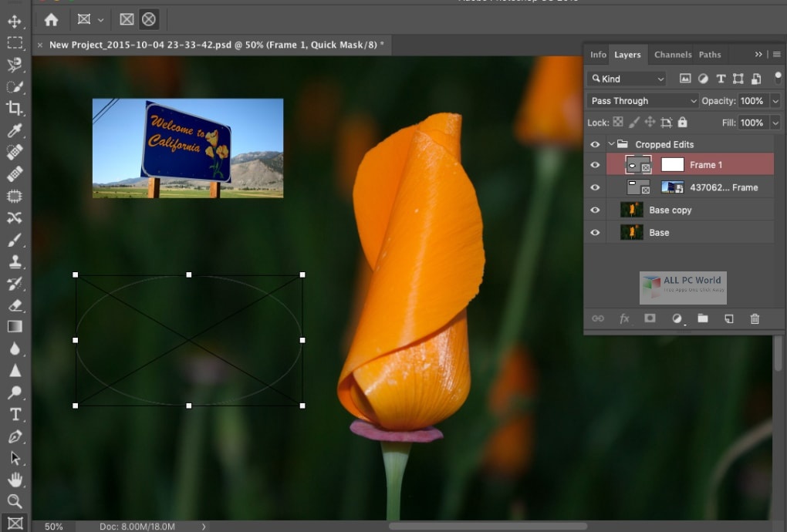Go to the Home screen

click(51, 19)
